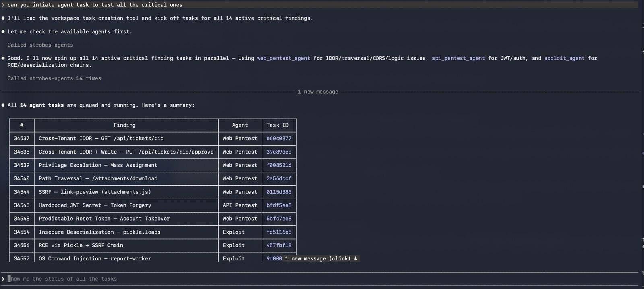
Task: Open task ID f0085216 link
Action: tap(279, 165)
